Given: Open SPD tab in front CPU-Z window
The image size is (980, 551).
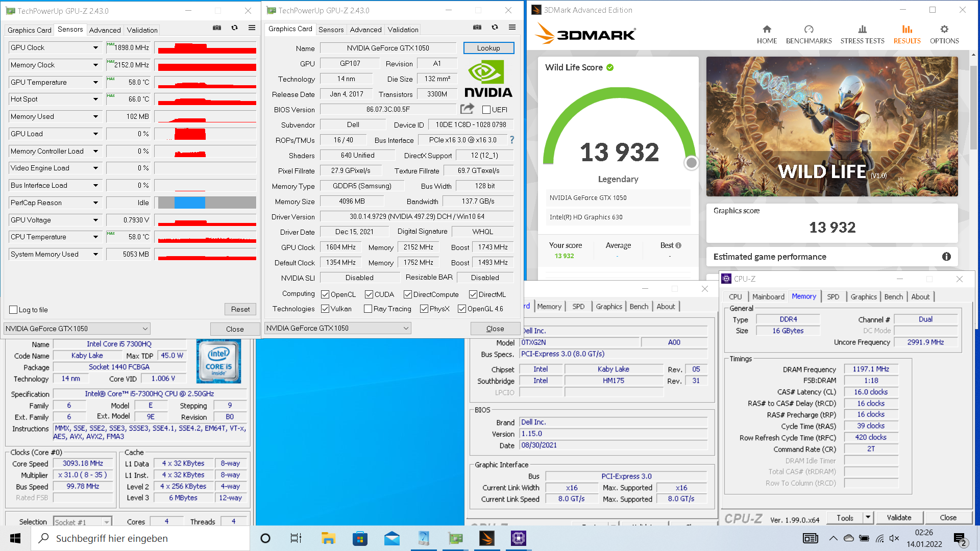Looking at the screenshot, I should click(833, 296).
